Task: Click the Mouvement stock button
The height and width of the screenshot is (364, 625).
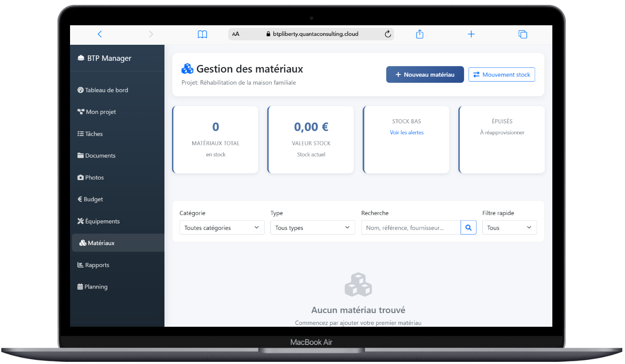Action: click(501, 74)
